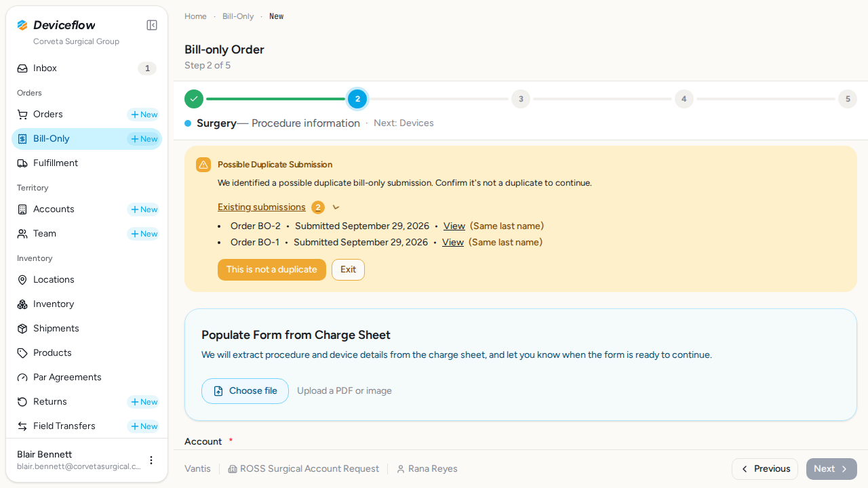The height and width of the screenshot is (488, 868).
Task: Create new order via Orders New button
Action: point(144,115)
